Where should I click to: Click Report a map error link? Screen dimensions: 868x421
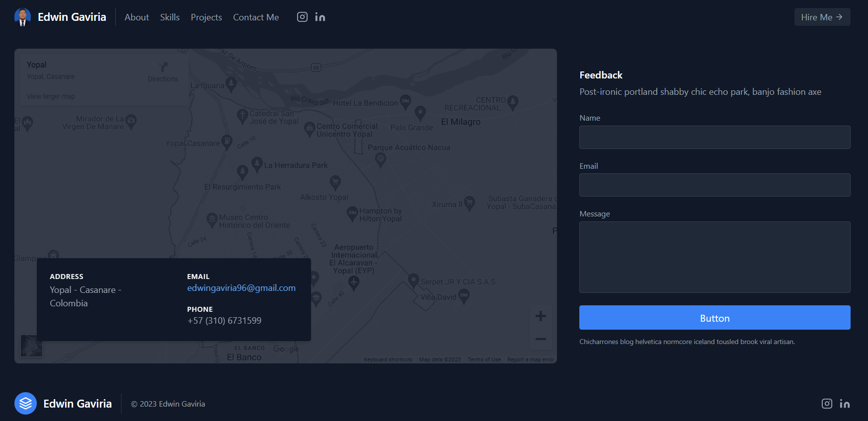click(531, 359)
